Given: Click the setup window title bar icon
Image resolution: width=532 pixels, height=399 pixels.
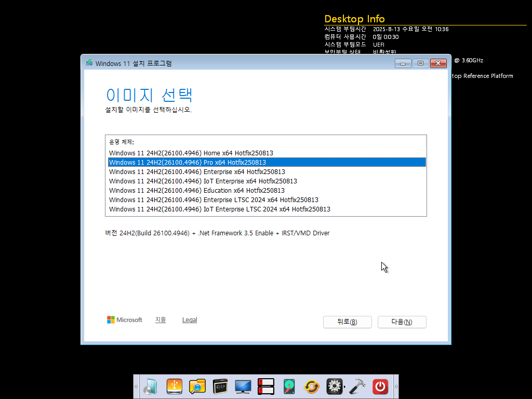Looking at the screenshot, I should pos(89,63).
